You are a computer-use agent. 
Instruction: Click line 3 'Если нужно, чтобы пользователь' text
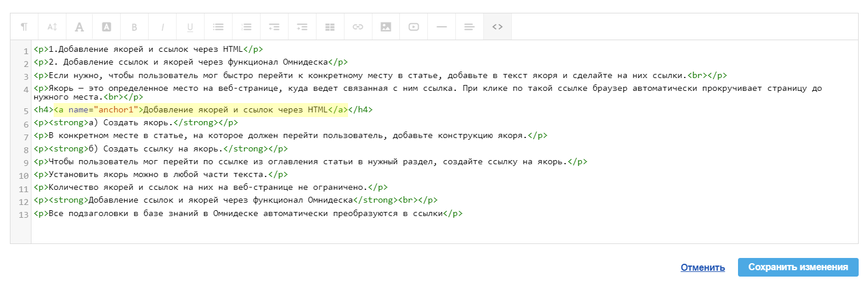click(x=380, y=75)
